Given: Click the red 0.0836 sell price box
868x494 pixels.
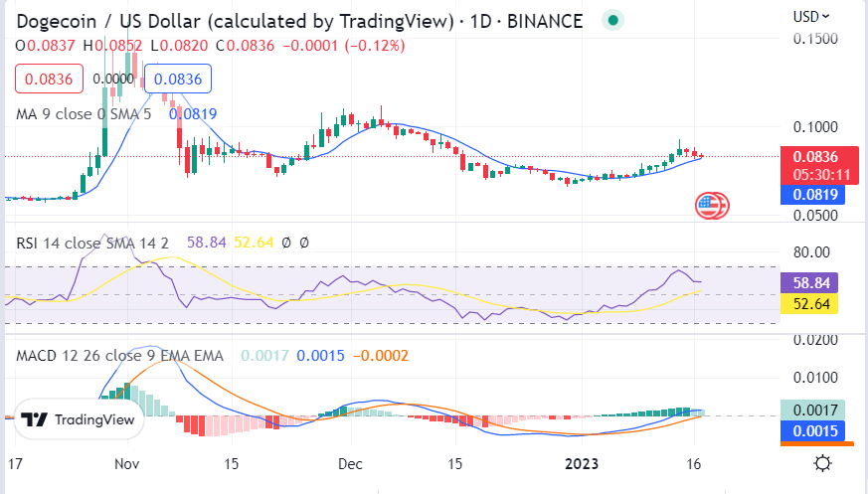Looking at the screenshot, I should (49, 79).
